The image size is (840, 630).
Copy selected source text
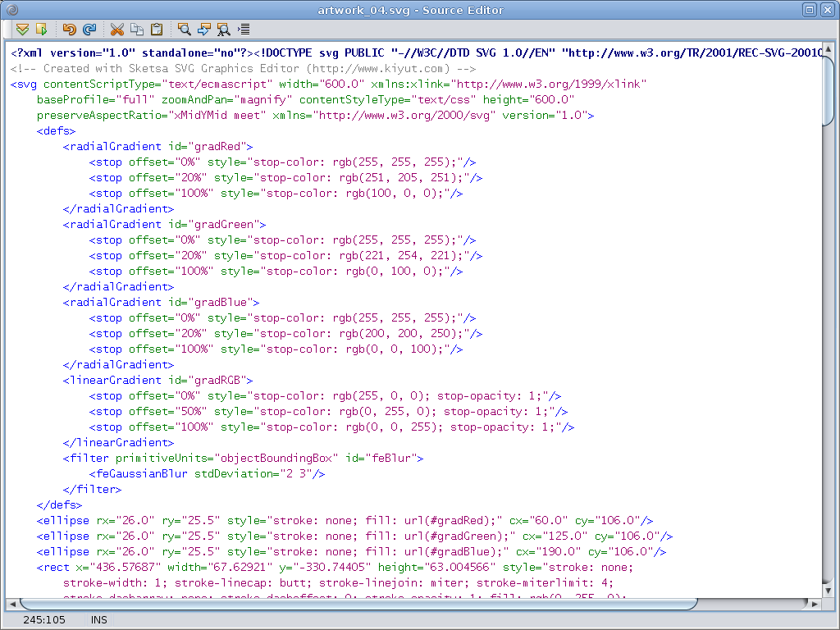click(x=136, y=30)
